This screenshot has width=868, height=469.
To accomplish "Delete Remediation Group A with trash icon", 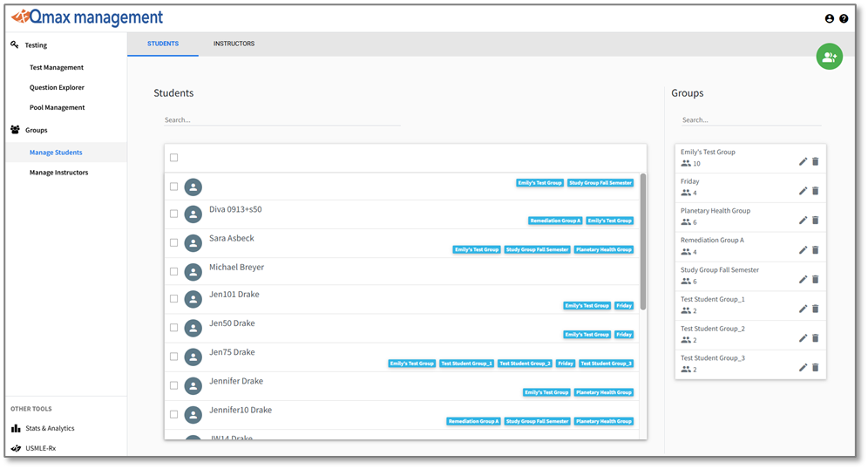I will coord(816,250).
